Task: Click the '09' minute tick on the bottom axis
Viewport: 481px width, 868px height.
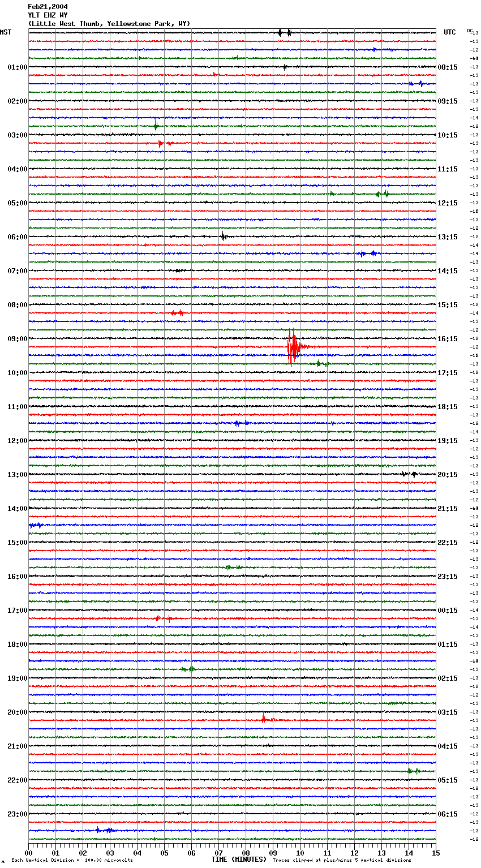Action: [273, 853]
